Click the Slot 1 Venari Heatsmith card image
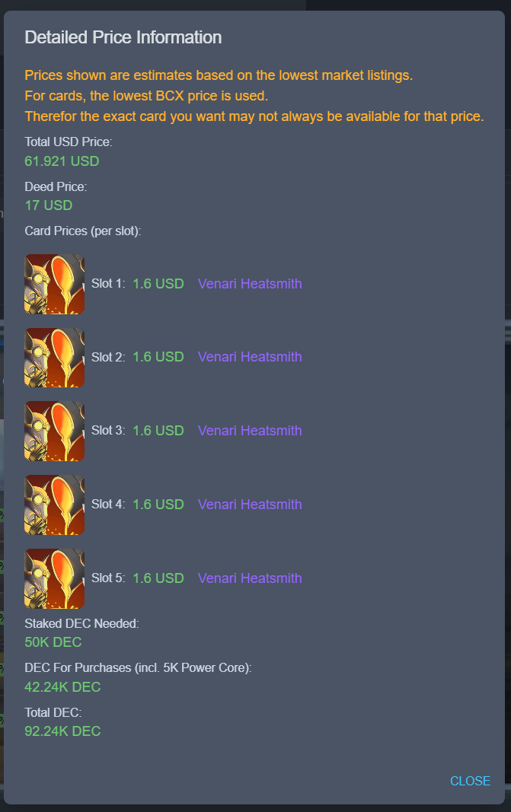 pos(54,284)
